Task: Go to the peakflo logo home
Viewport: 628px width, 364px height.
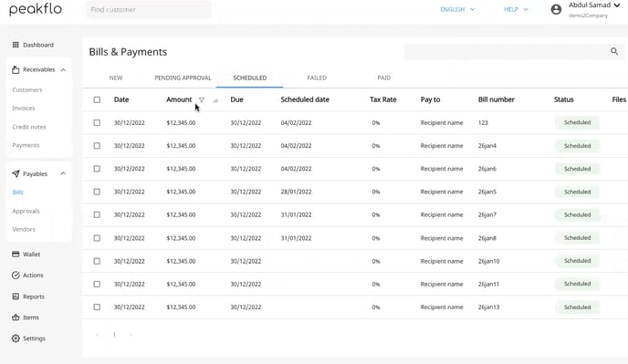Action: tap(36, 9)
